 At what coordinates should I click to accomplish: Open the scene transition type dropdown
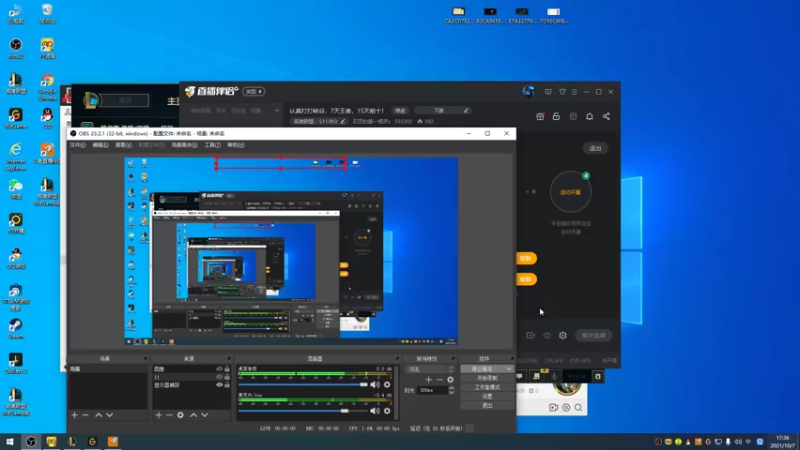coord(430,369)
